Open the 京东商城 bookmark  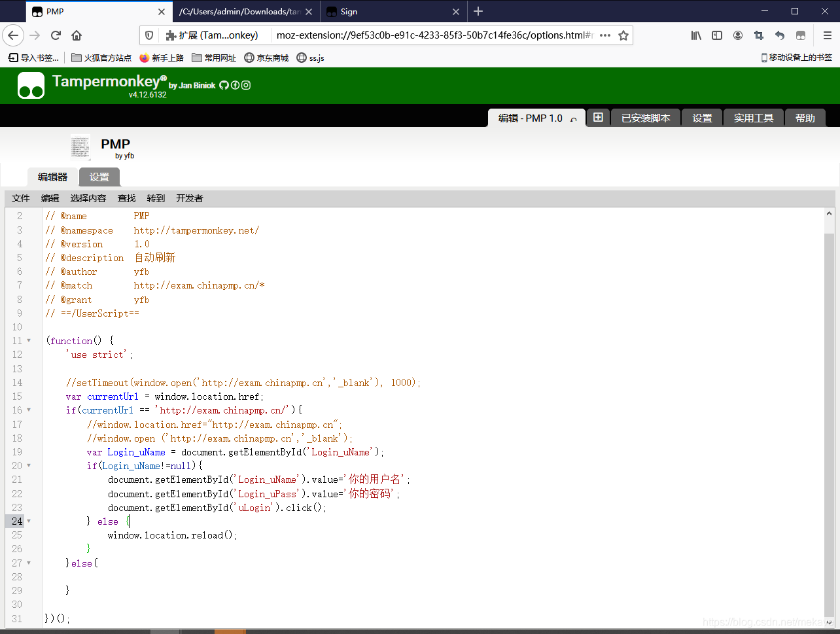266,58
